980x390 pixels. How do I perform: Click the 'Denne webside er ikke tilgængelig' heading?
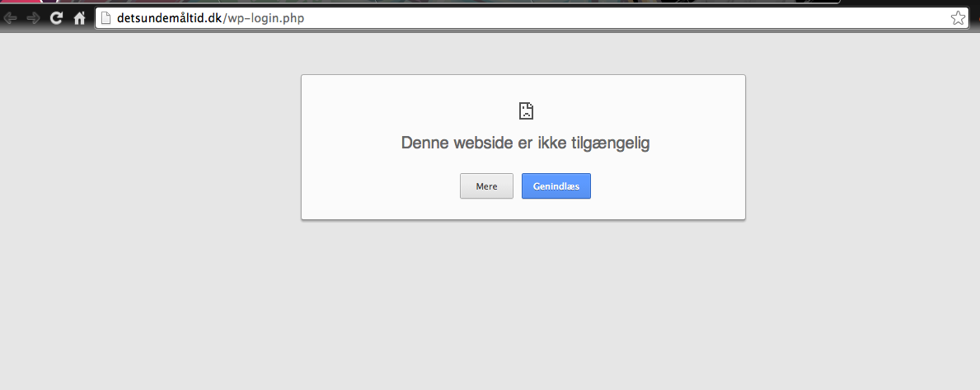tap(525, 143)
